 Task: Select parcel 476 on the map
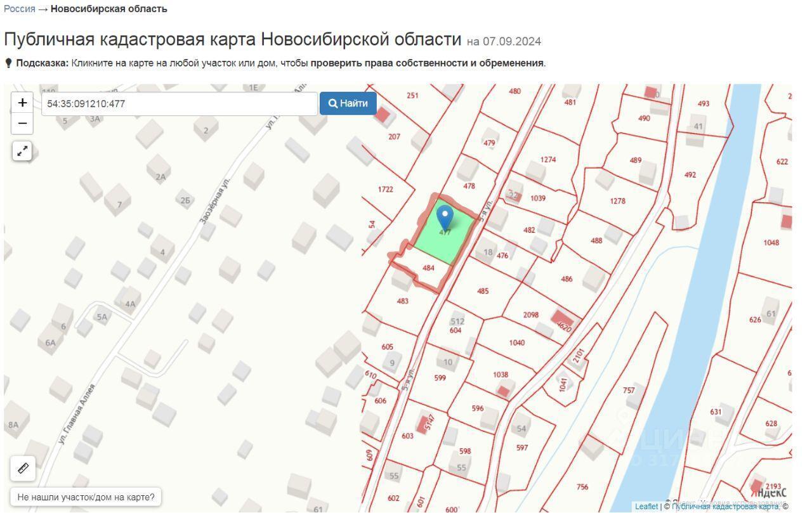pos(502,256)
